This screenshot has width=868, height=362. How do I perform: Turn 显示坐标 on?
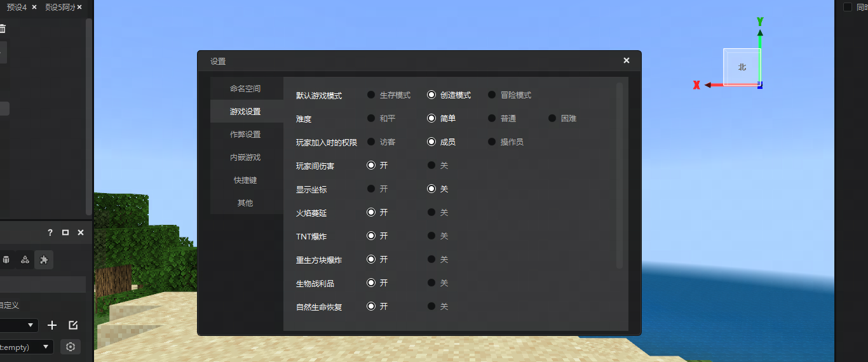(371, 189)
